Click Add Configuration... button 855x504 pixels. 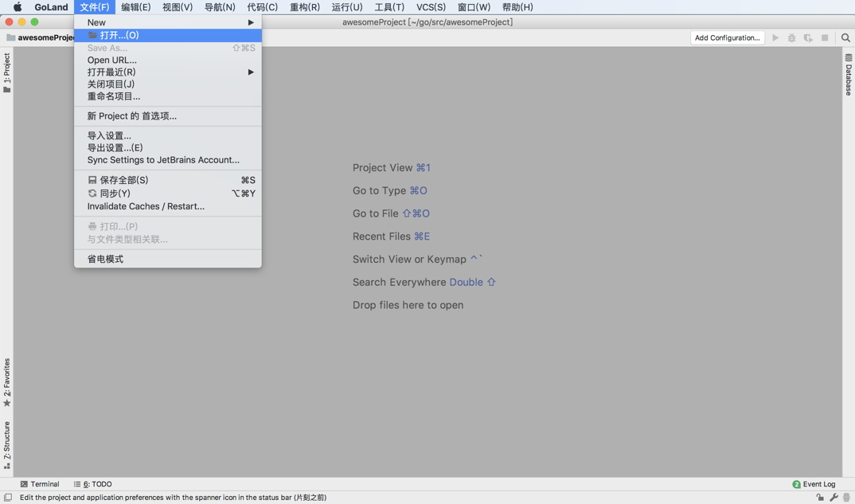point(728,37)
